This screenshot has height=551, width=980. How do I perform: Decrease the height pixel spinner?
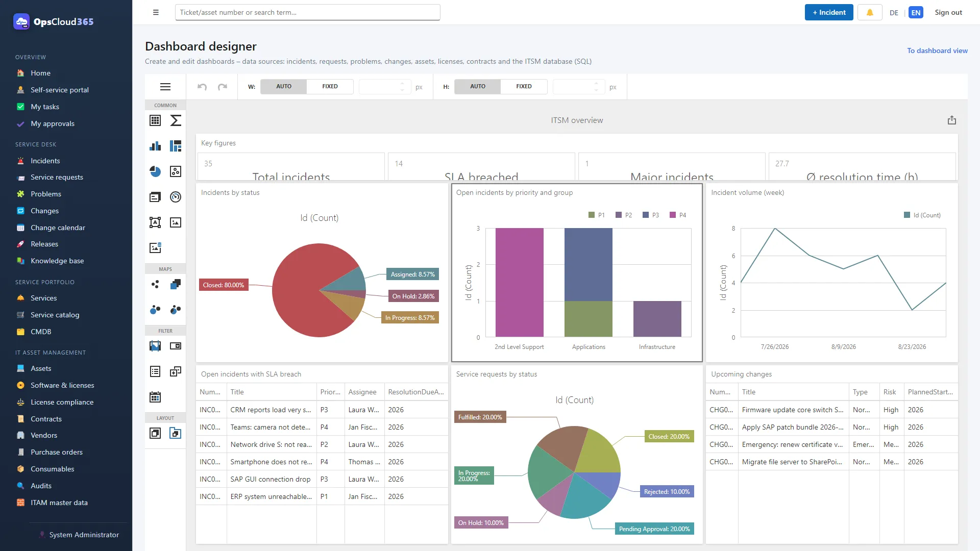tap(596, 90)
